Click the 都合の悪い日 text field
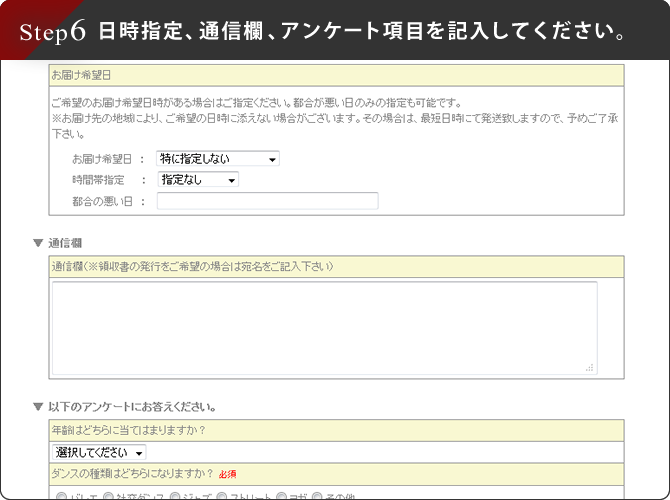Viewport: 670px width, 500px height. pos(267,201)
